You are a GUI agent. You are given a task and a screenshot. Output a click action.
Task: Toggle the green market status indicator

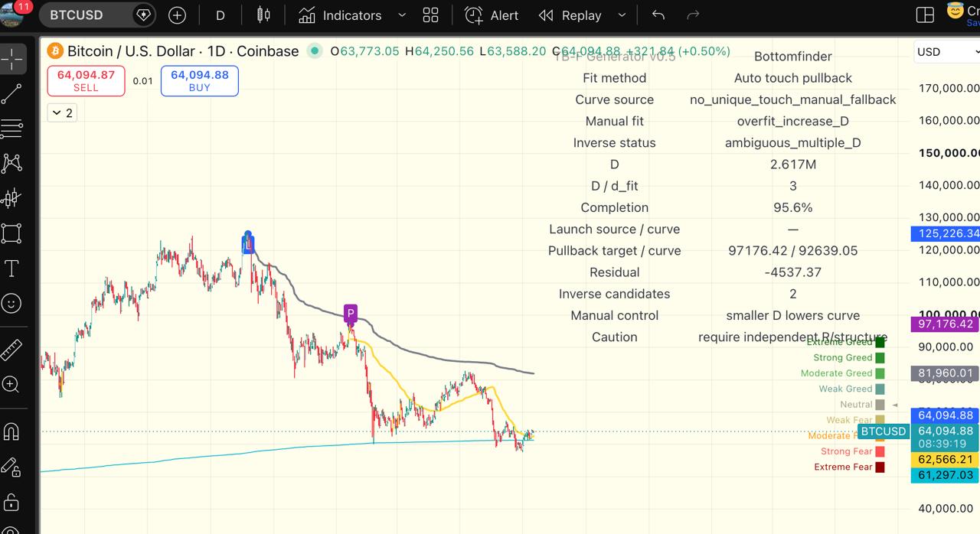point(314,51)
